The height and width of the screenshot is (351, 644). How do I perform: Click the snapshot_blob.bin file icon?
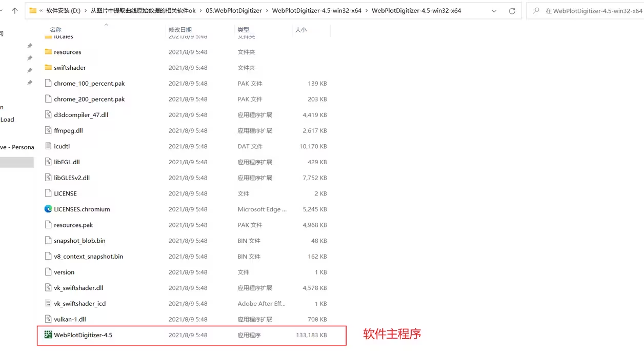tap(48, 240)
